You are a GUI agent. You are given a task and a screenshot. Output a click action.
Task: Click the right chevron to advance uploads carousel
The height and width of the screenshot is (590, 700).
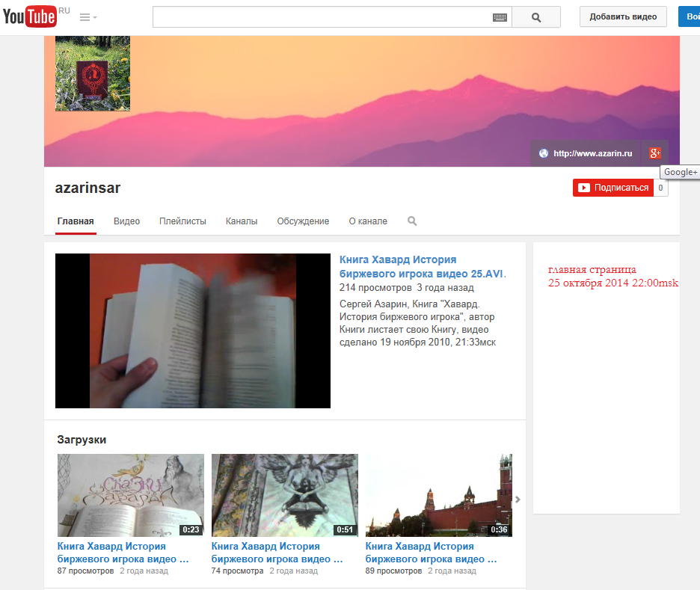click(x=517, y=500)
